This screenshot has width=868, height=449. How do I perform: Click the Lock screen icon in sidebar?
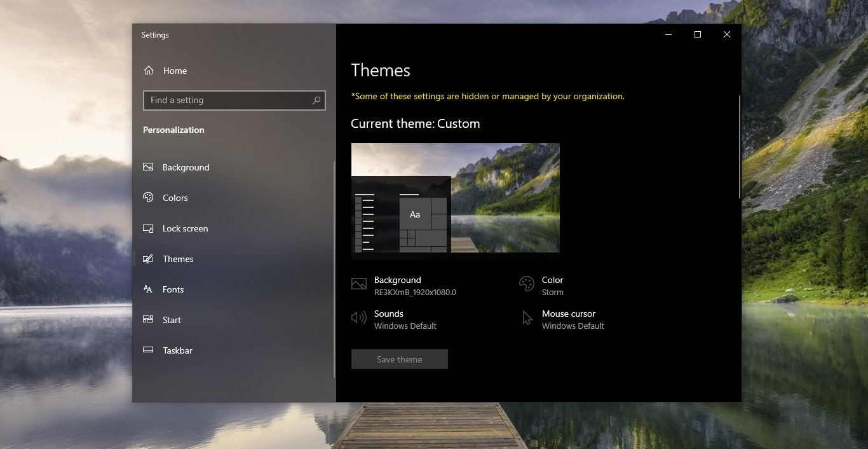147,228
